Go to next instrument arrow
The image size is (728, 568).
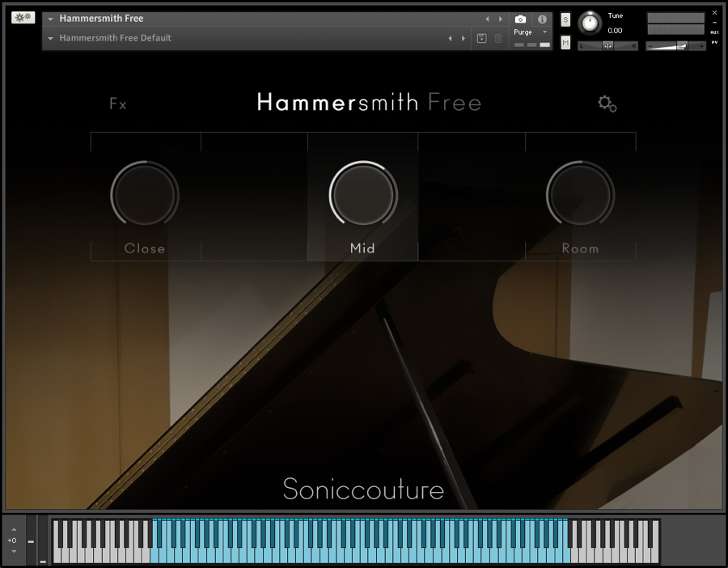click(501, 19)
